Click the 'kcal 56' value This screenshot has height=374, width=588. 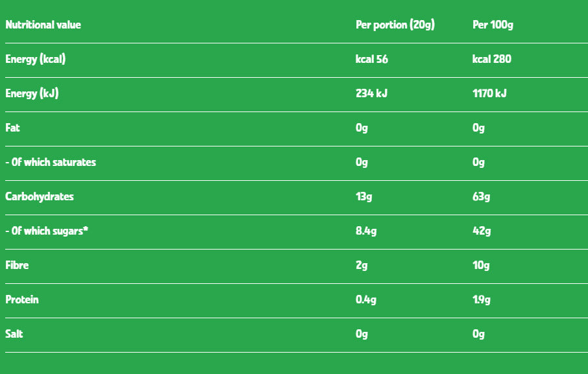pyautogui.click(x=372, y=60)
